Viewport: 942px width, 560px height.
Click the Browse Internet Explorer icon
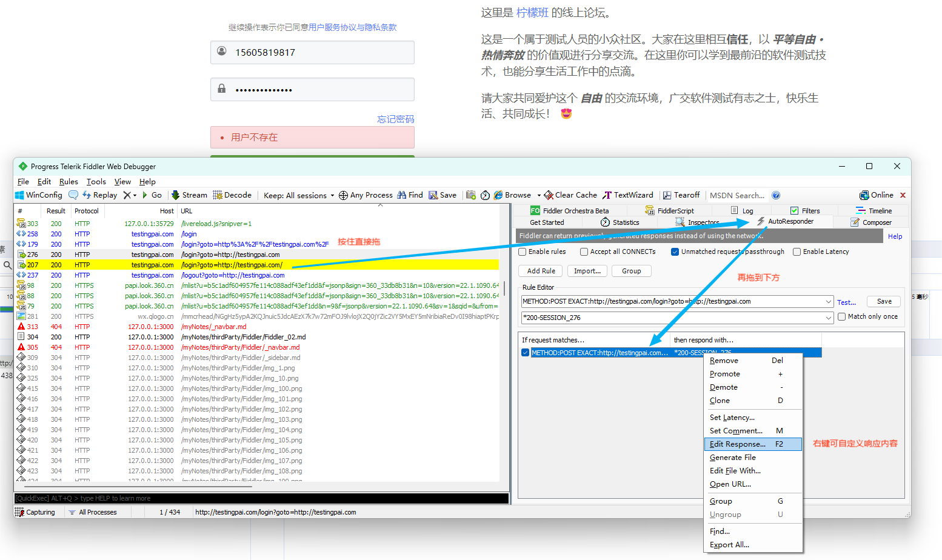coord(498,195)
